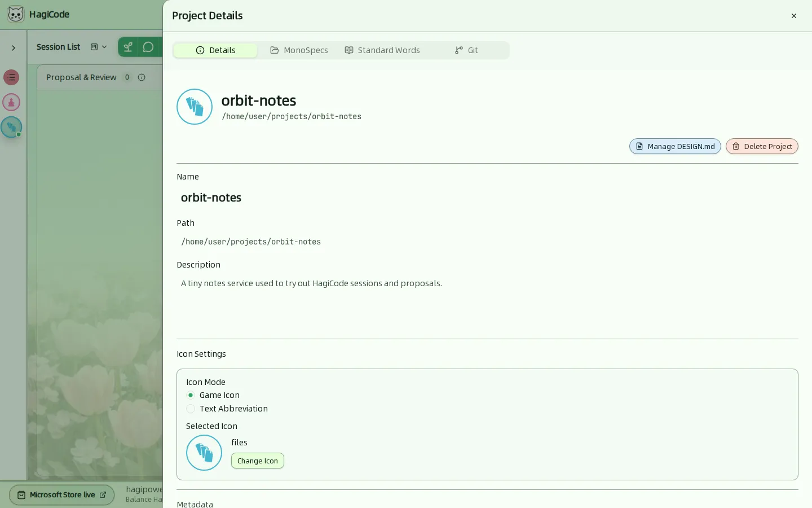Click the header path below the orbit-notes title
This screenshot has width=812, height=508.
click(292, 116)
